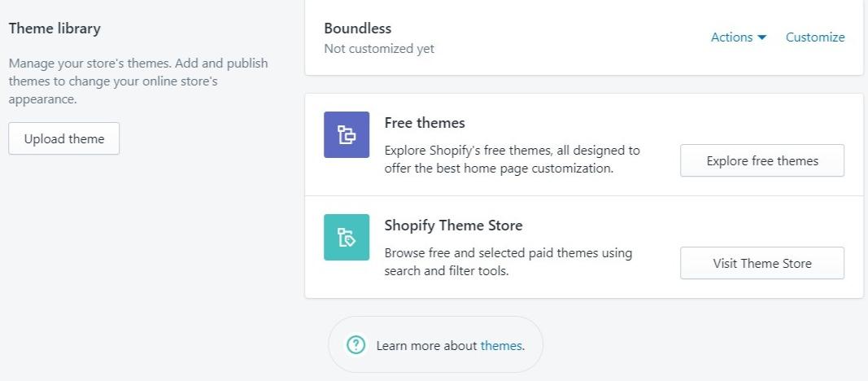The image size is (868, 381).
Task: Click the Browse free and paid themes description
Action: coord(508,262)
